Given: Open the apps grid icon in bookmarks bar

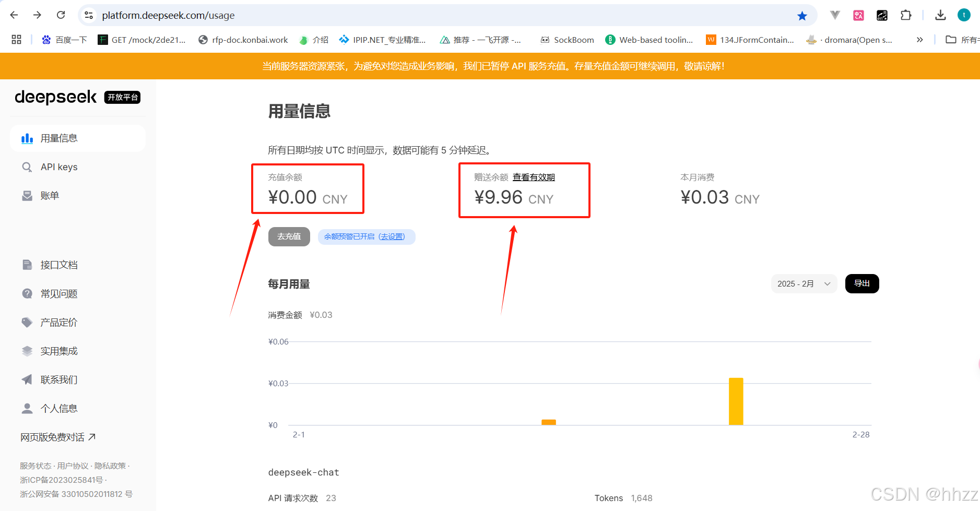Looking at the screenshot, I should pyautogui.click(x=16, y=40).
